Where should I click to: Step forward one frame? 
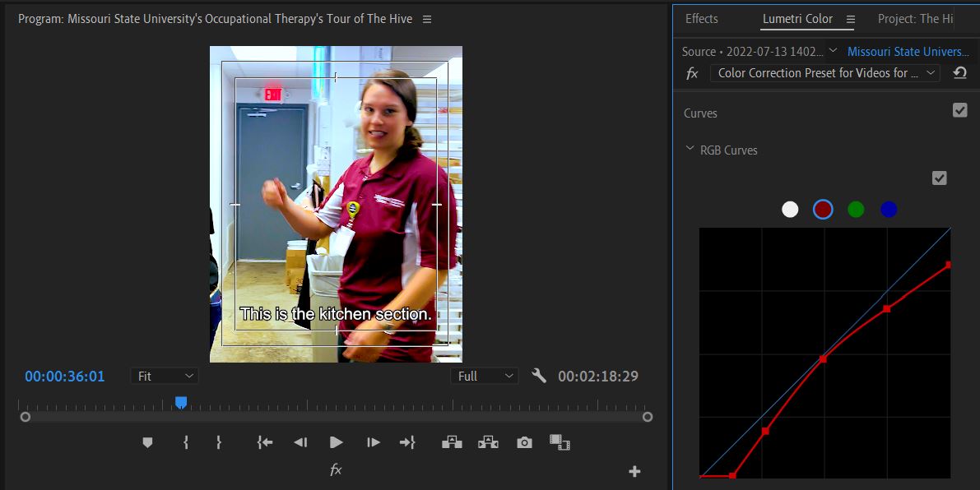click(373, 442)
